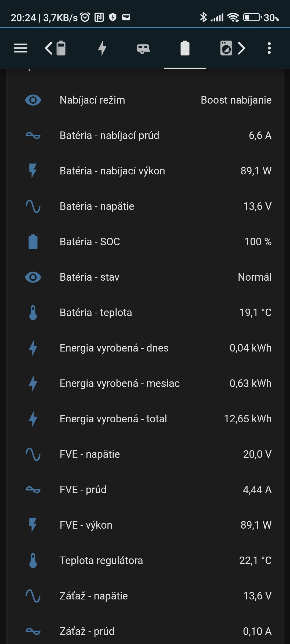The image size is (290, 644).
Task: Open the washing machine tab
Action: click(226, 48)
